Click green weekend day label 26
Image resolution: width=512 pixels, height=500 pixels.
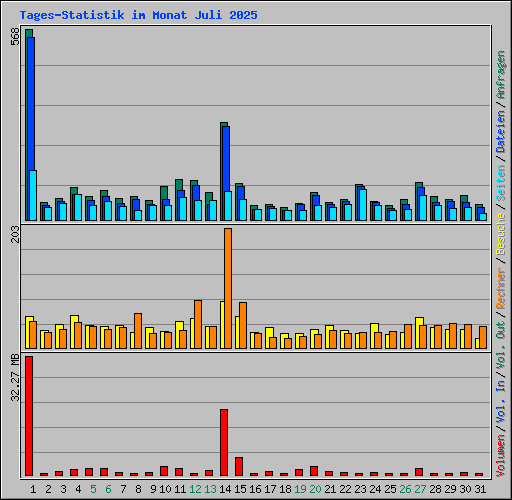pos(405,489)
